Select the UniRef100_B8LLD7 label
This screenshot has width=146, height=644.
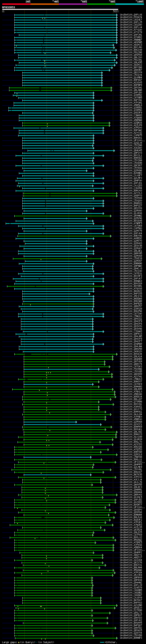coord(131,399)
